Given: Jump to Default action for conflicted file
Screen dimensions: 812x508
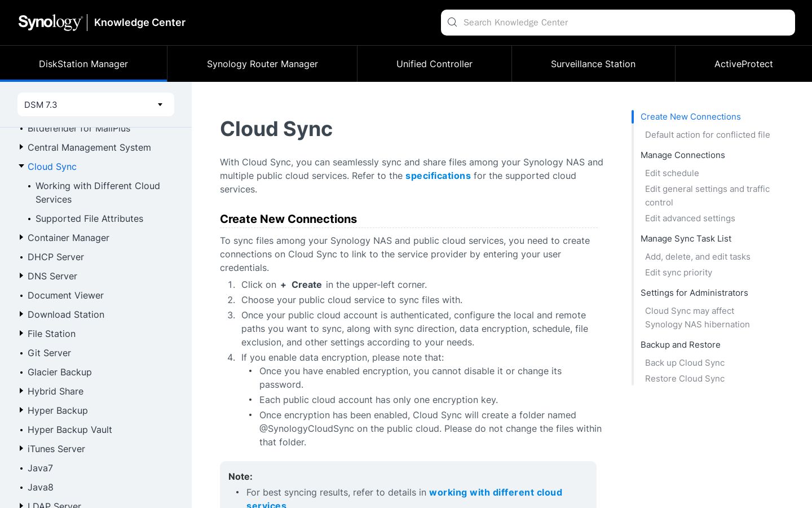Looking at the screenshot, I should 708,135.
